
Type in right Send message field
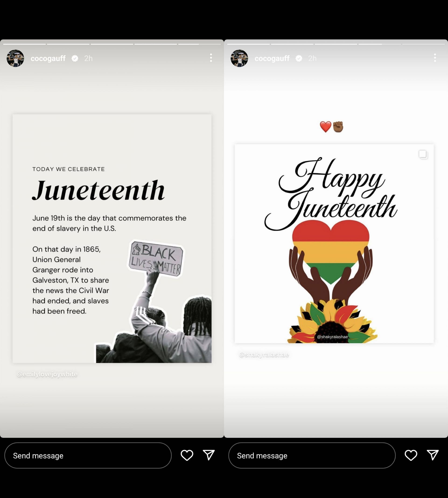pyautogui.click(x=312, y=456)
